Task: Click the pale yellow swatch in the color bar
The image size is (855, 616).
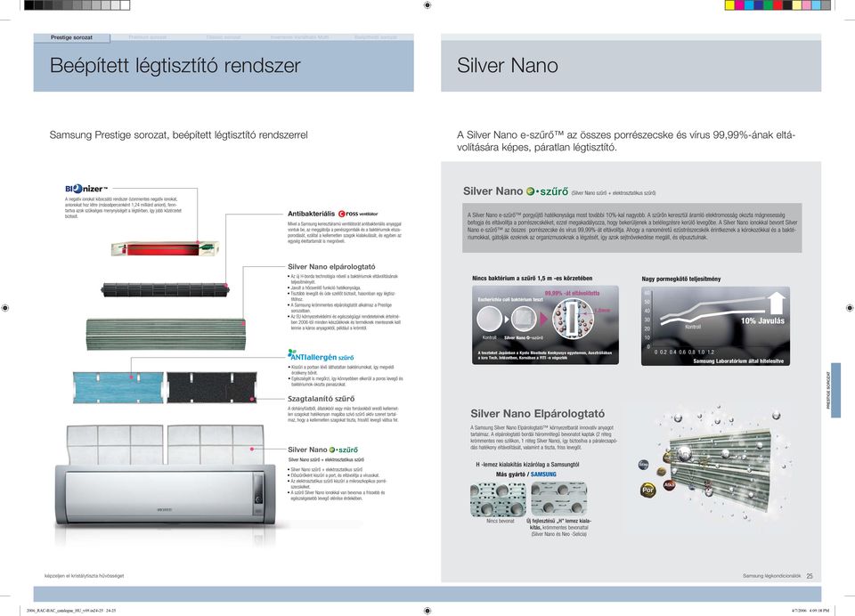Action: tap(796, 5)
